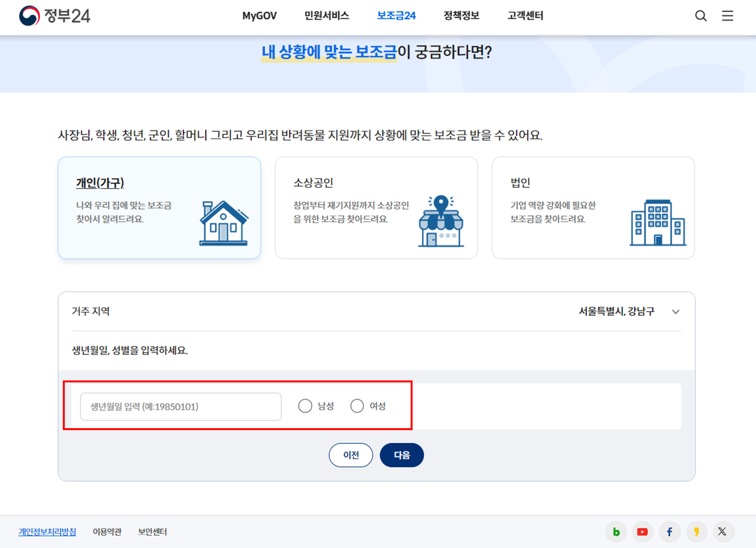
Task: Open the YouTube channel icon
Action: pyautogui.click(x=643, y=531)
